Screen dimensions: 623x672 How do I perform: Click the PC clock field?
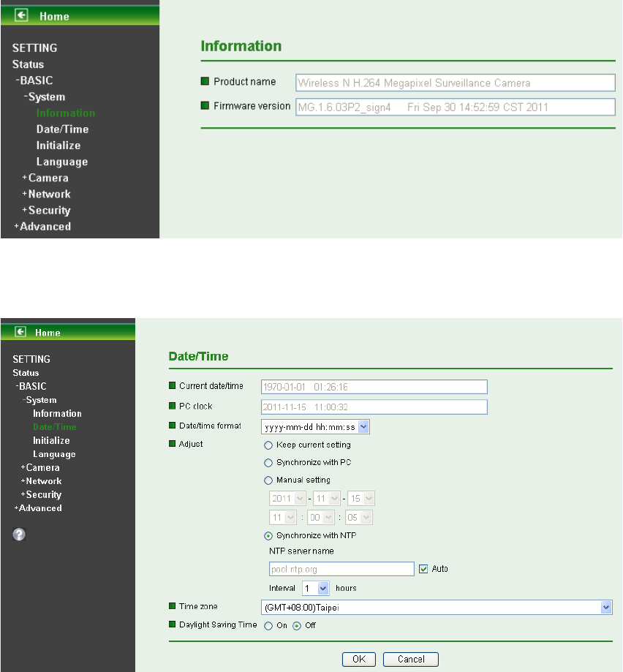tap(374, 407)
